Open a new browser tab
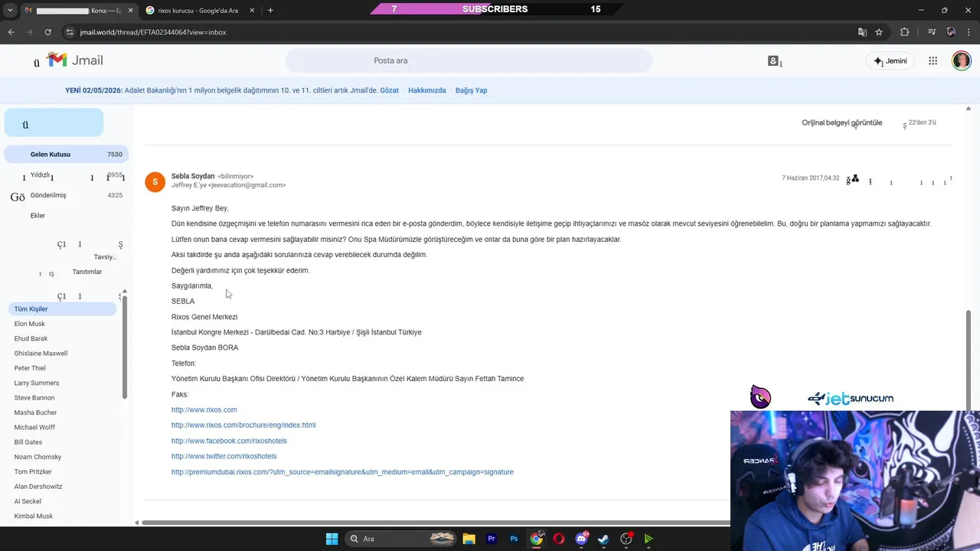980x551 pixels. (270, 10)
